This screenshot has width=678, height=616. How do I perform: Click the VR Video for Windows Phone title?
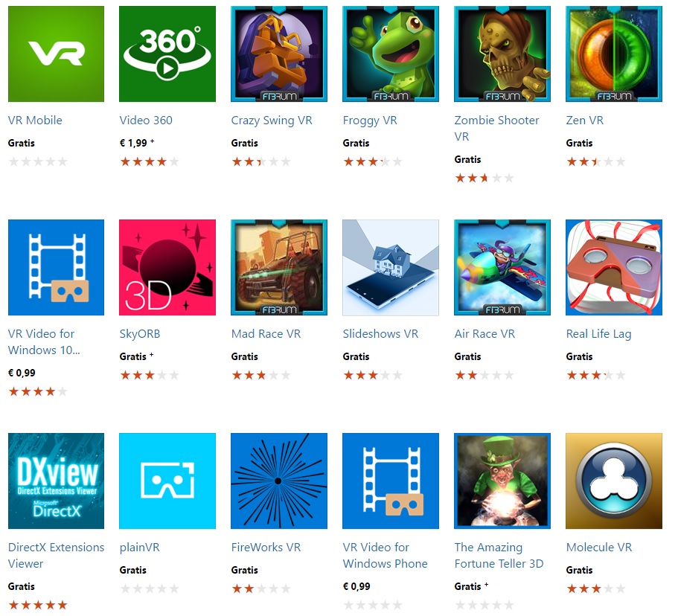385,556
